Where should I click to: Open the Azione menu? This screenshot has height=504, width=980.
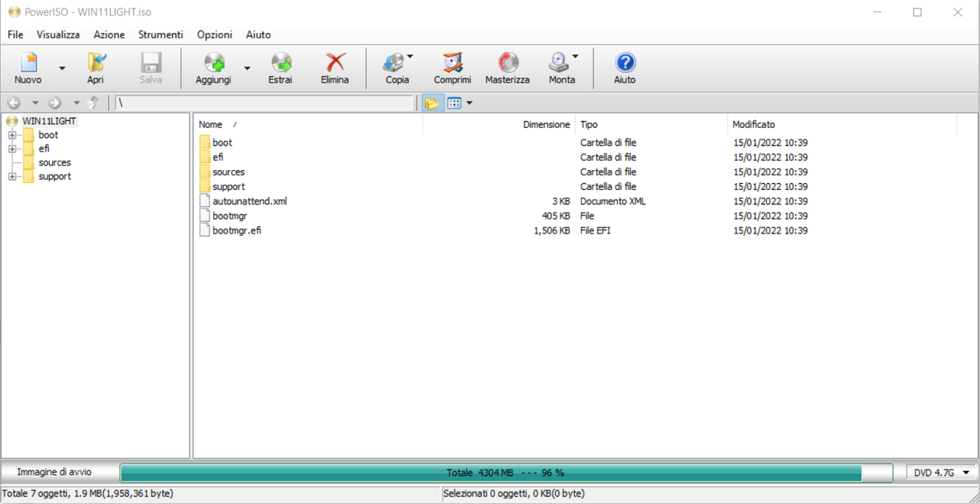109,34
